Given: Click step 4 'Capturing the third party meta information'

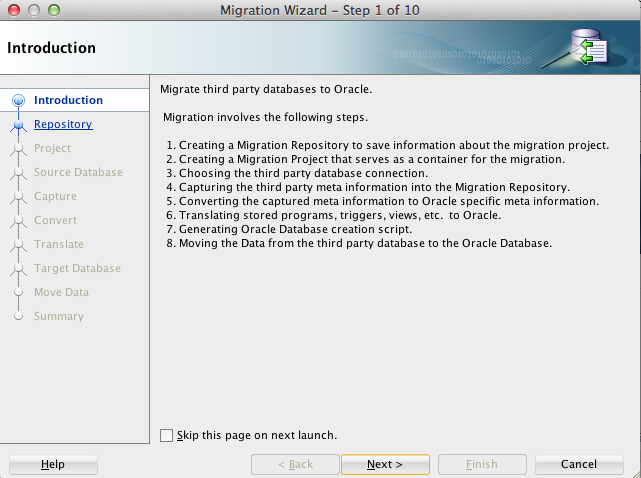Looking at the screenshot, I should point(368,187).
